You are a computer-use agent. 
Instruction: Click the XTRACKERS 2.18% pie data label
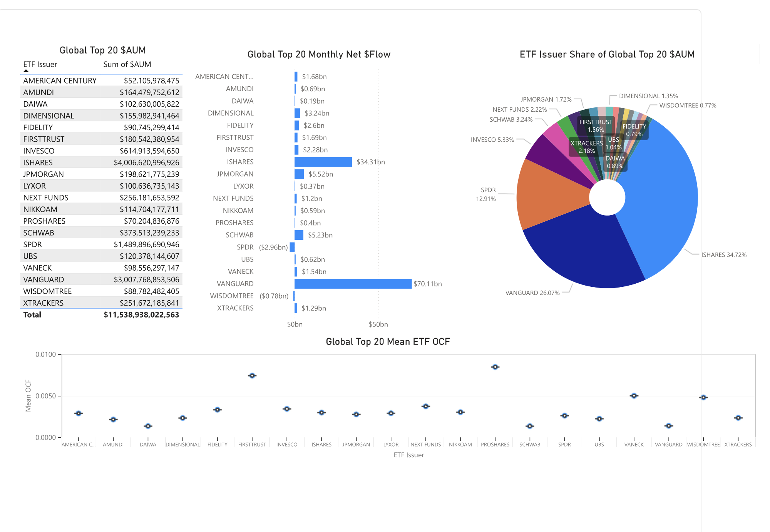tap(587, 147)
